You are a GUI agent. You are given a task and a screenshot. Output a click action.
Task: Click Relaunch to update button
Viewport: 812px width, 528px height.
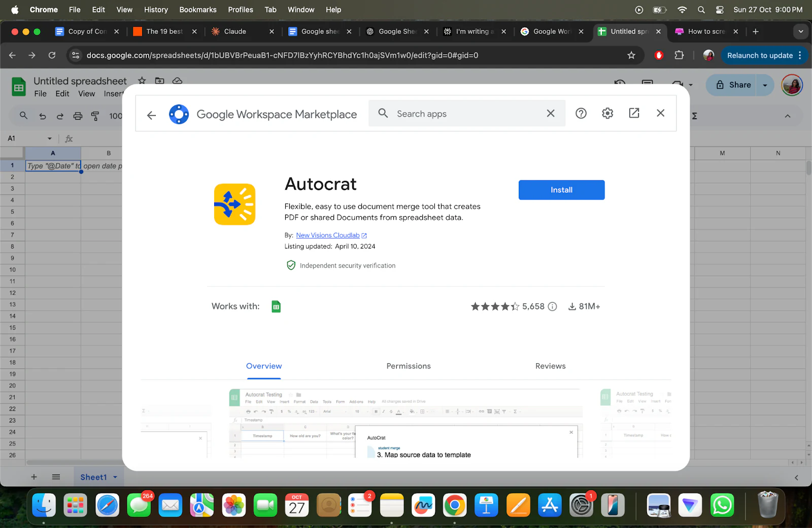pyautogui.click(x=760, y=55)
